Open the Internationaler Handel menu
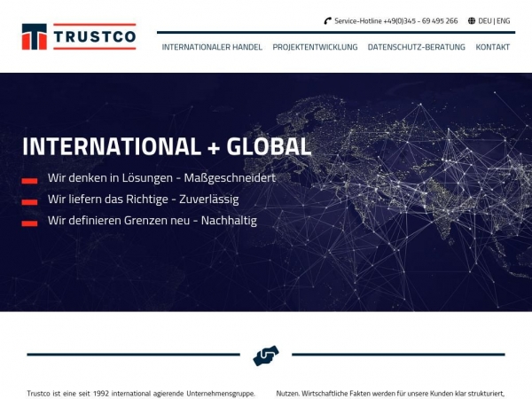 [212, 47]
